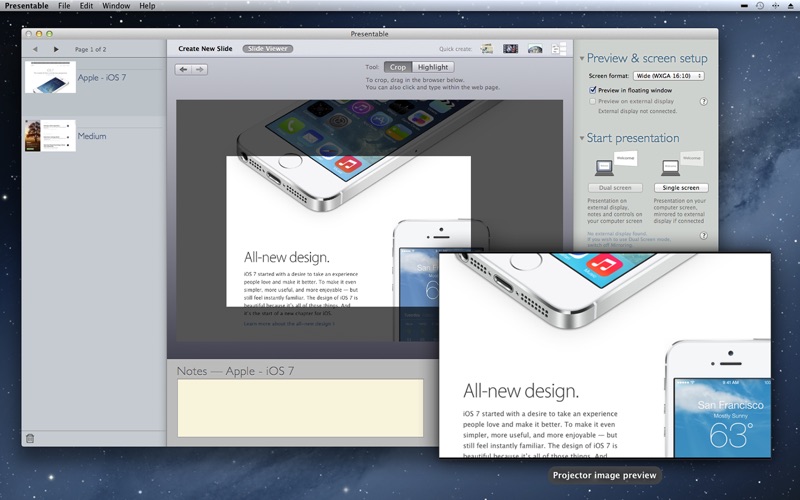Click the Time Machine menu bar icon
The image size is (800, 500).
(760, 6)
